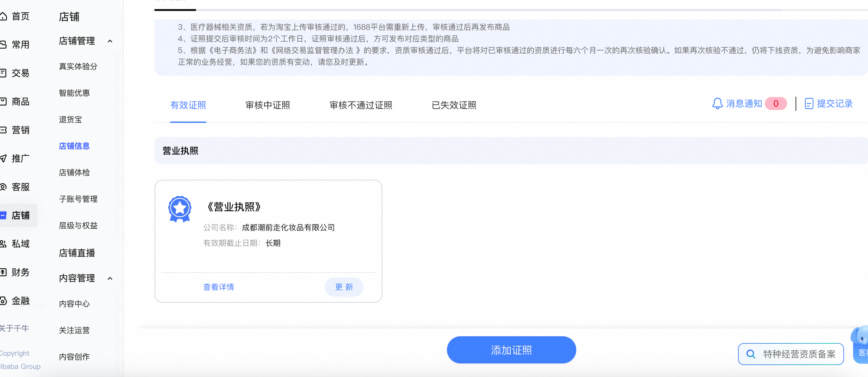Click the 更新 button on license card
The image size is (868, 377).
[344, 287]
